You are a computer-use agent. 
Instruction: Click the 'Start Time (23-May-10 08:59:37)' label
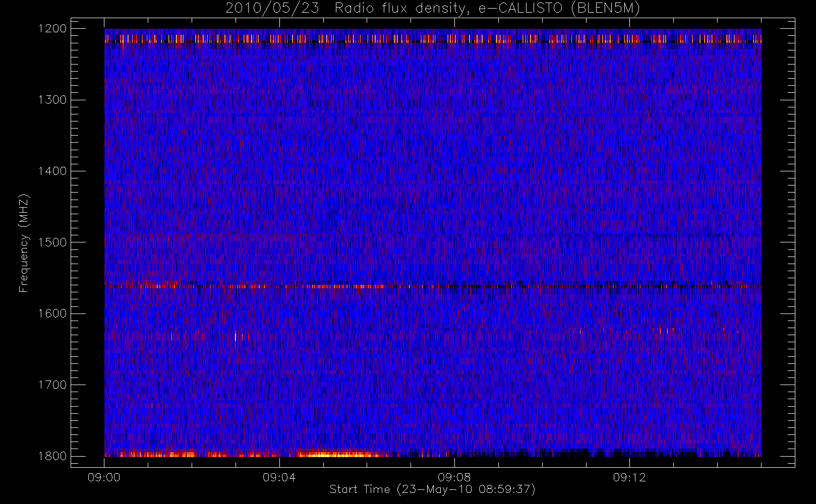pos(432,489)
